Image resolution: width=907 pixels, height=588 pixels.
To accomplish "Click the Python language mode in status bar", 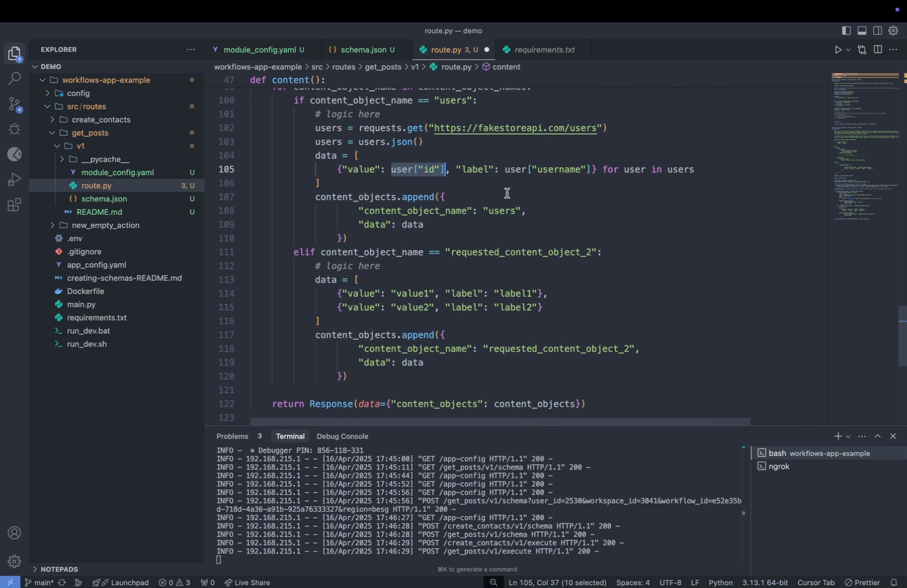I will pos(720,583).
